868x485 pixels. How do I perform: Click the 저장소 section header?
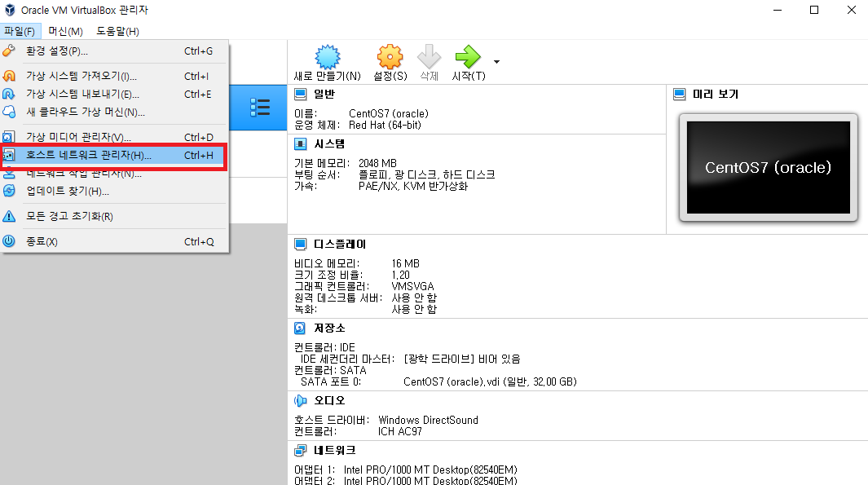pyautogui.click(x=329, y=328)
